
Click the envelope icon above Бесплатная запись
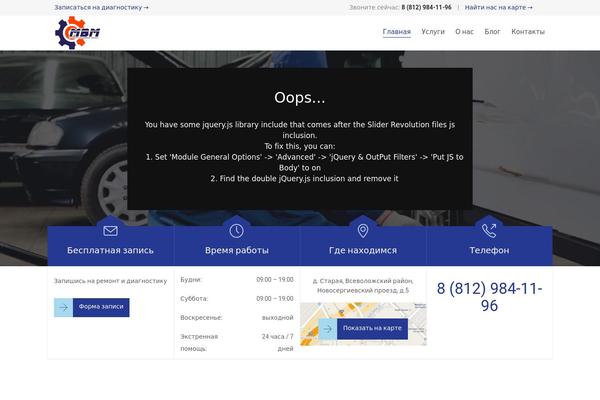[110, 231]
